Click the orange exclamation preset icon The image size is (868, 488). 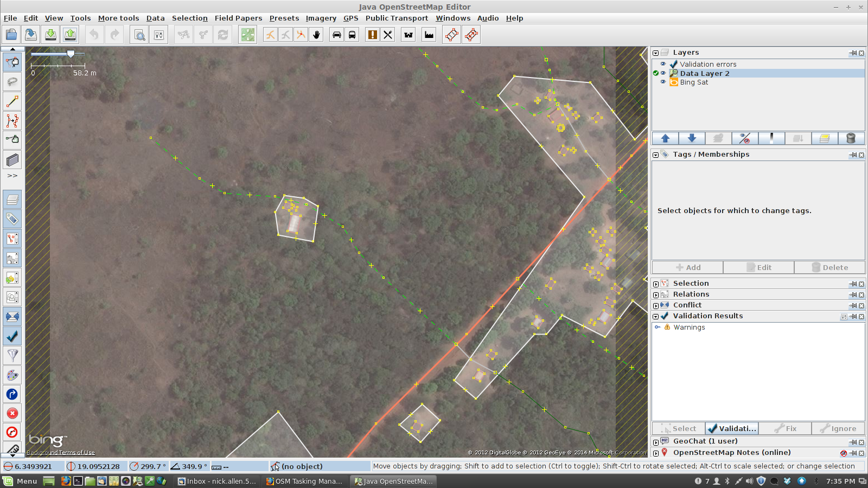point(373,35)
